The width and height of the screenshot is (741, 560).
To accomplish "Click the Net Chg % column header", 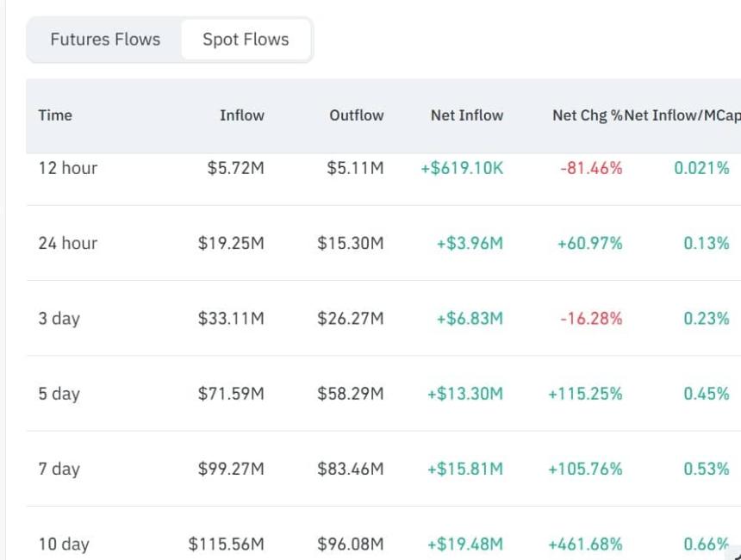I will [588, 115].
